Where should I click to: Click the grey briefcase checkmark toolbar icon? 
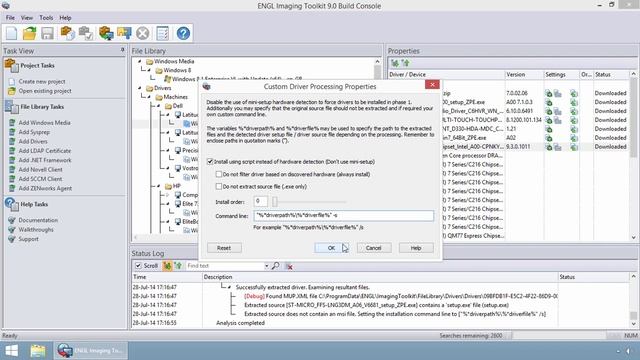tap(86, 33)
